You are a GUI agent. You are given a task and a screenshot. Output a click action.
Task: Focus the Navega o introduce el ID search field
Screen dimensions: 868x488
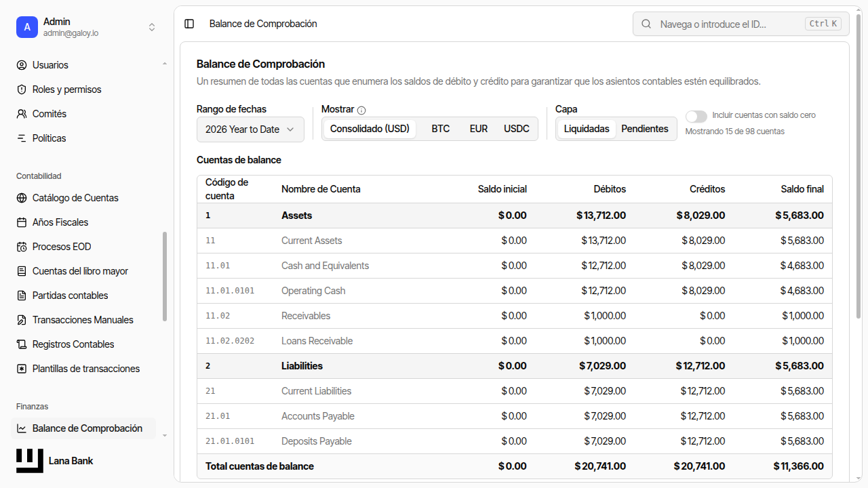(741, 24)
